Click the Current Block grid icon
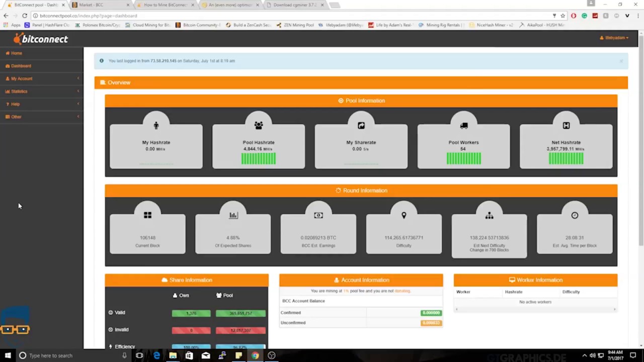 tap(147, 215)
